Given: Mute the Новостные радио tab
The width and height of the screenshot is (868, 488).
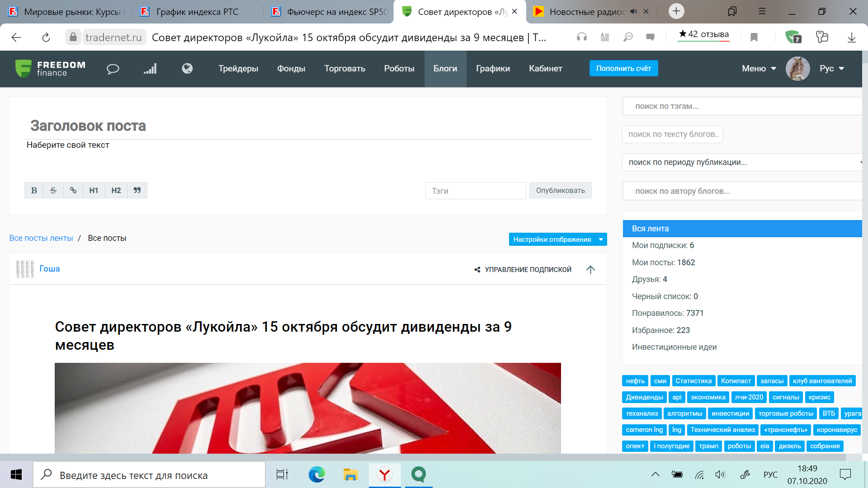Looking at the screenshot, I should tap(633, 11).
